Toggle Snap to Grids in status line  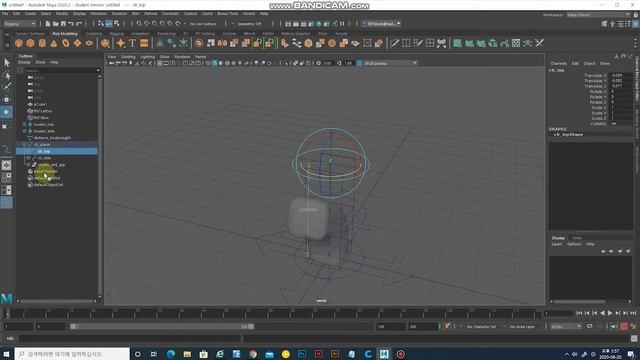tap(139, 24)
